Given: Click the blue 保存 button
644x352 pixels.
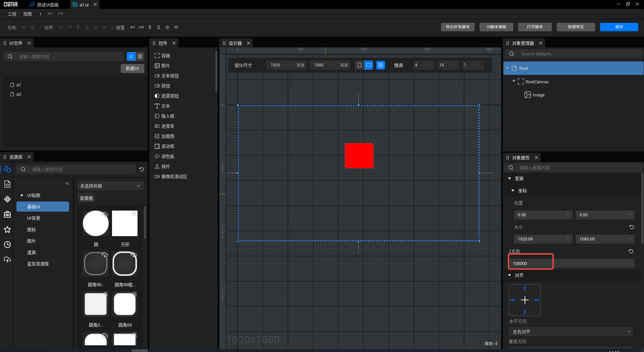Looking at the screenshot, I should pos(619,27).
